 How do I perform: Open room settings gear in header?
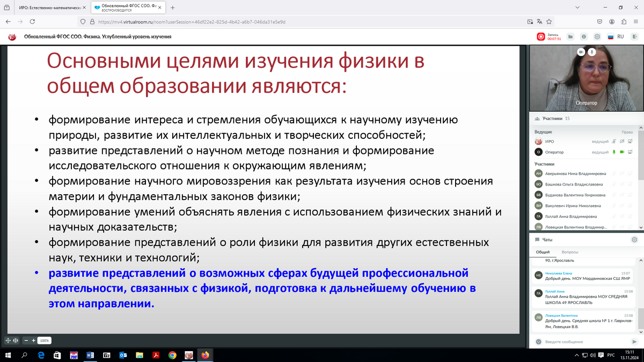(x=597, y=36)
